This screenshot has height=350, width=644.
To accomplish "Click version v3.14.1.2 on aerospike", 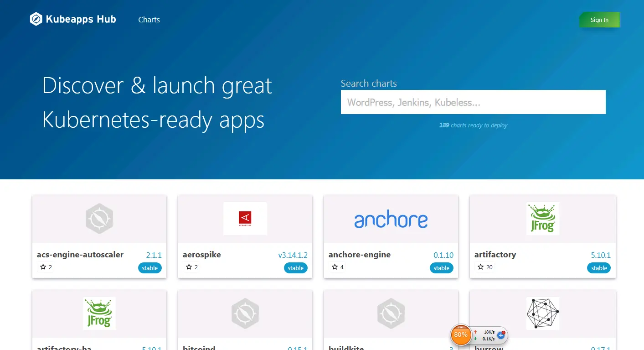I will pyautogui.click(x=293, y=255).
